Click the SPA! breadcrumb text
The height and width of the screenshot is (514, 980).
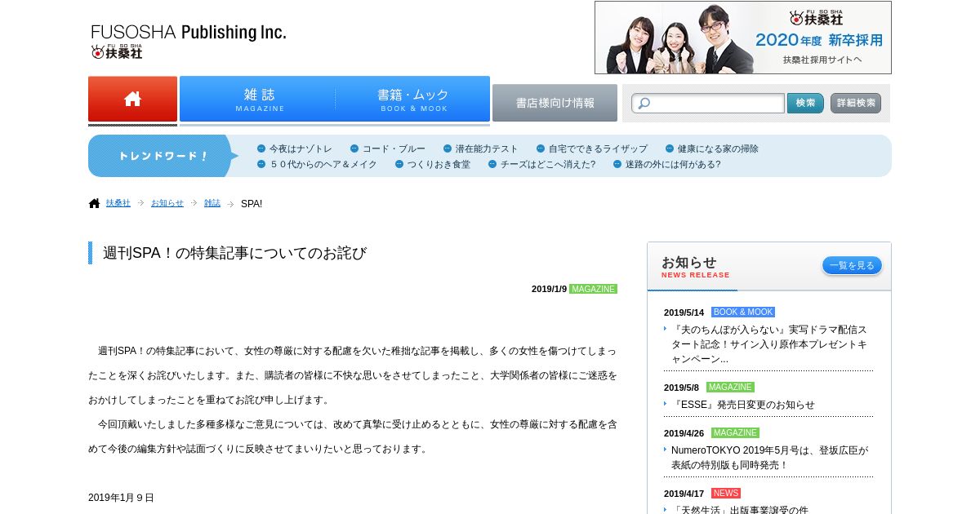point(252,203)
